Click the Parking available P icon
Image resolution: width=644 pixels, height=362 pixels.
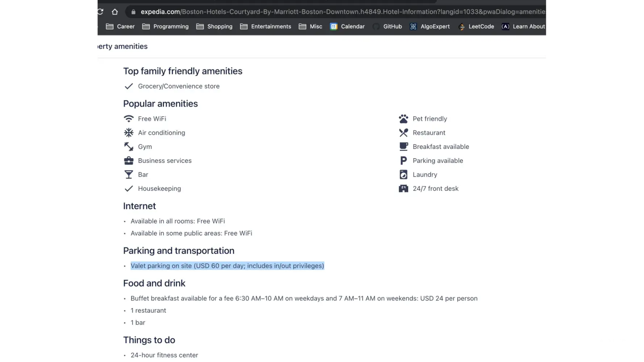(403, 161)
